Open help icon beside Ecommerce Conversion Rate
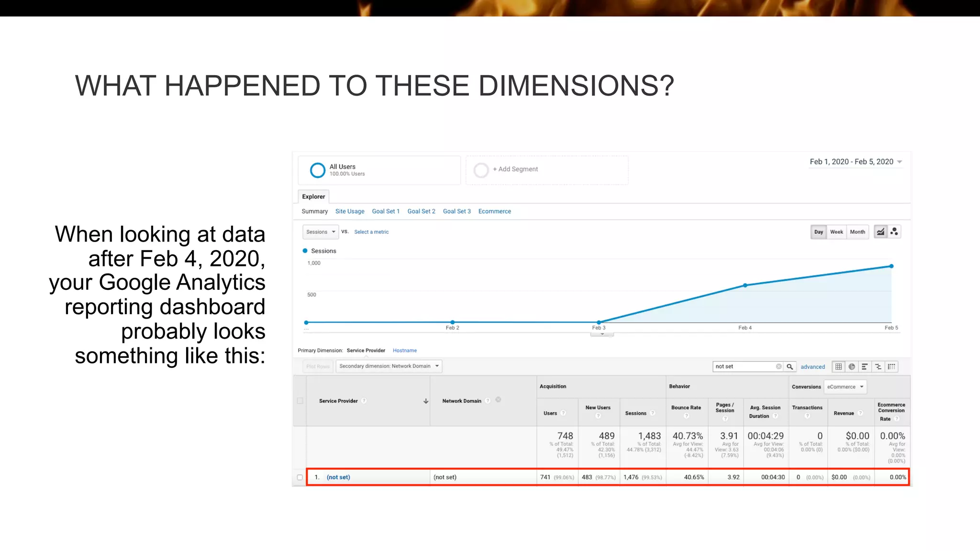 coord(897,419)
